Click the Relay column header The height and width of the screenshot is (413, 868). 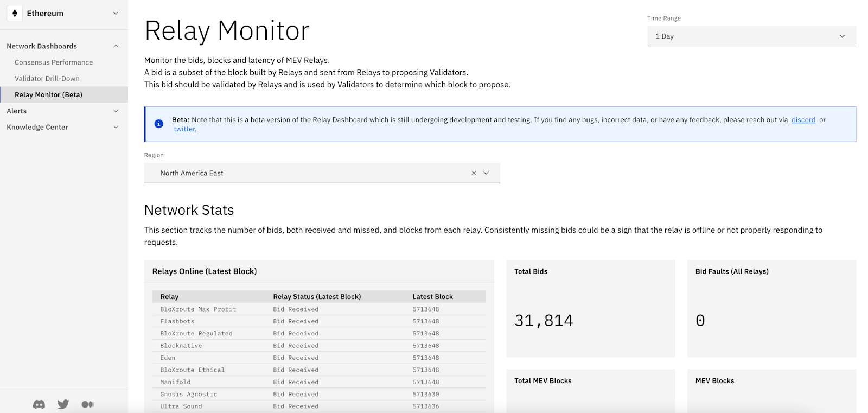tap(169, 297)
